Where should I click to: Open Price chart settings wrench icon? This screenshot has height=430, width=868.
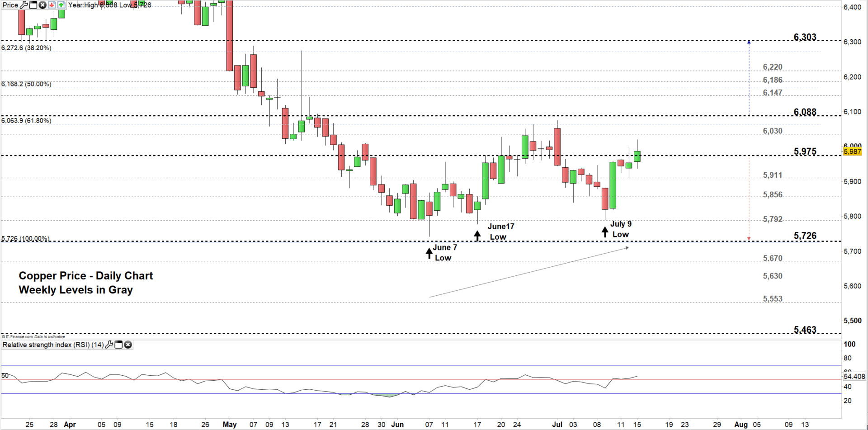coord(24,5)
